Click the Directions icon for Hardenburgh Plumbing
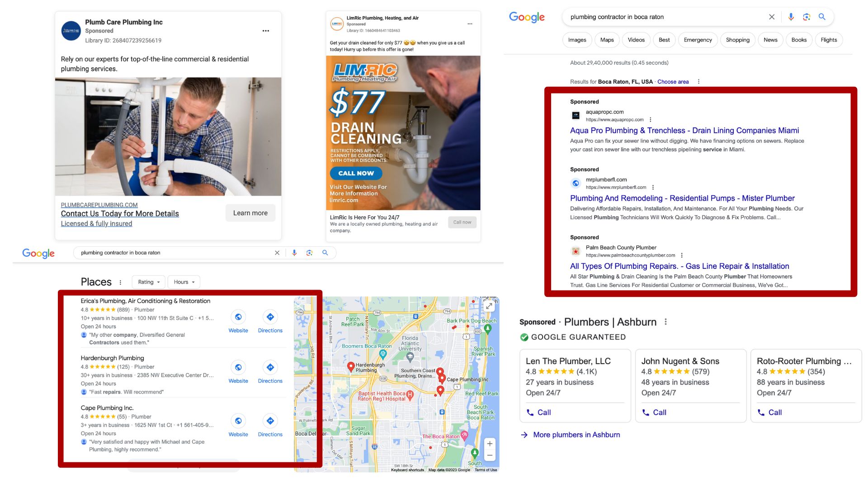The width and height of the screenshot is (868, 488). tap(270, 367)
